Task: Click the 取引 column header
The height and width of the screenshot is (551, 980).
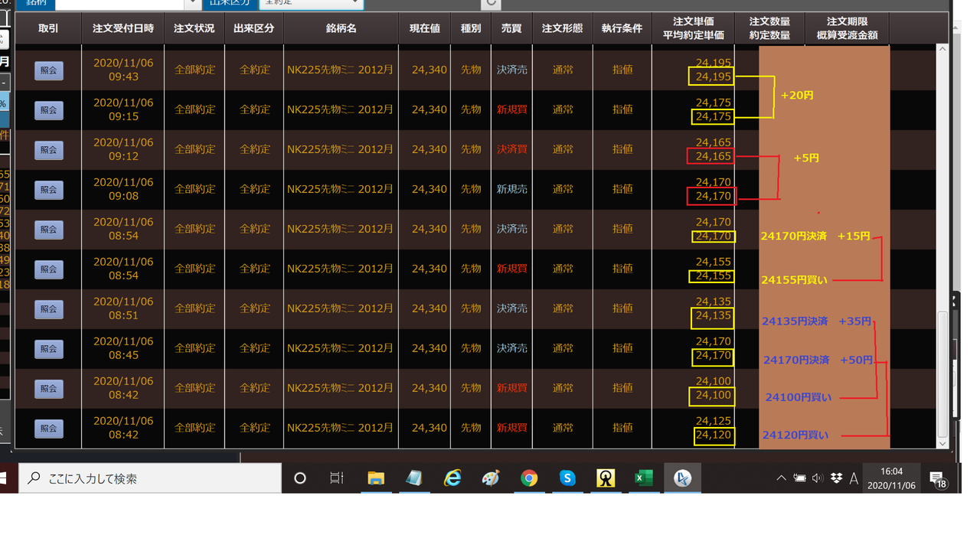Action: [x=48, y=28]
